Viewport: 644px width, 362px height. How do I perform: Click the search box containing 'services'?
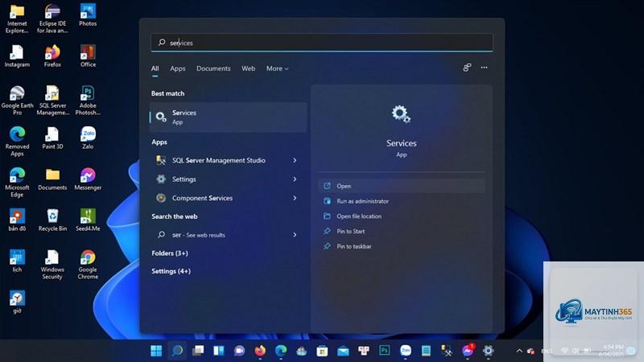[322, 43]
